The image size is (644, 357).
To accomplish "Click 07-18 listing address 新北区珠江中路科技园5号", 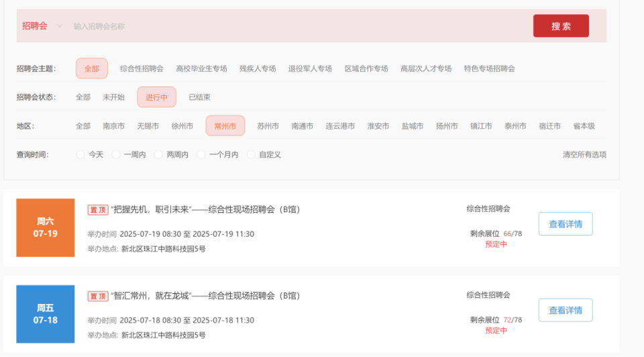I will (x=163, y=336).
